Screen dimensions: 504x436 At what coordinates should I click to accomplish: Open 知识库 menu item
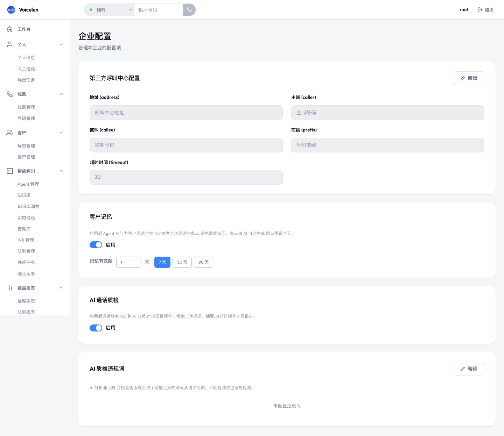[24, 195]
